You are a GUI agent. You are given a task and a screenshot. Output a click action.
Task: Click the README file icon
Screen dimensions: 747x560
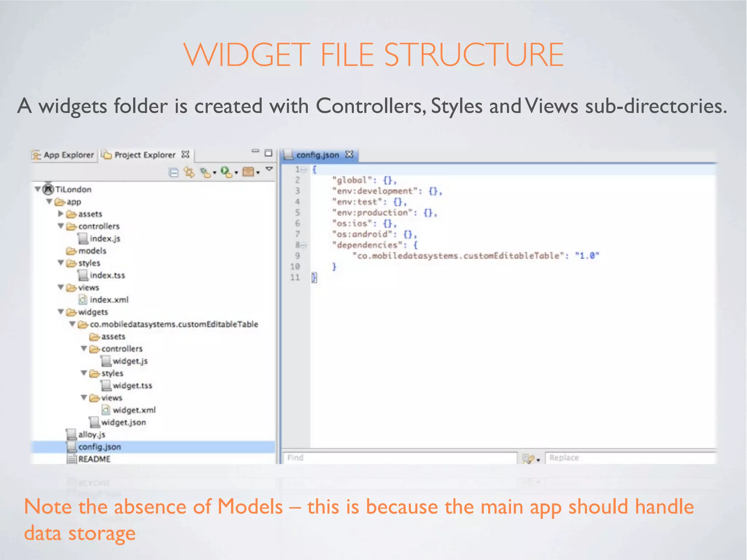pos(72,459)
